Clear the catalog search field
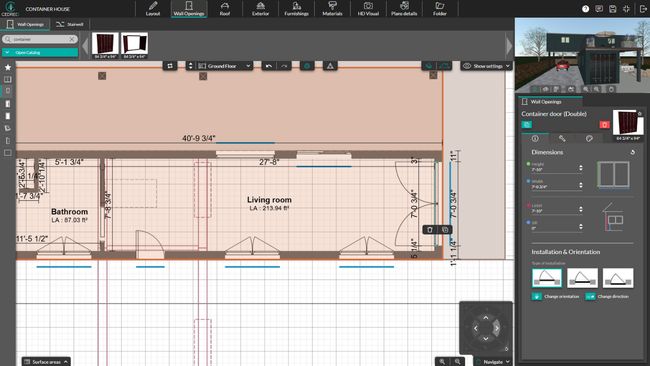 pyautogui.click(x=72, y=39)
